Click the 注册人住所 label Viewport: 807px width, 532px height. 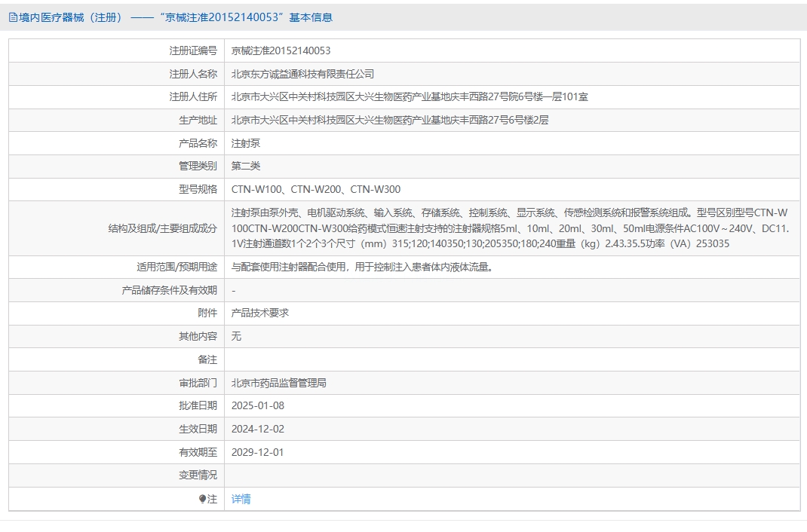tap(193, 97)
